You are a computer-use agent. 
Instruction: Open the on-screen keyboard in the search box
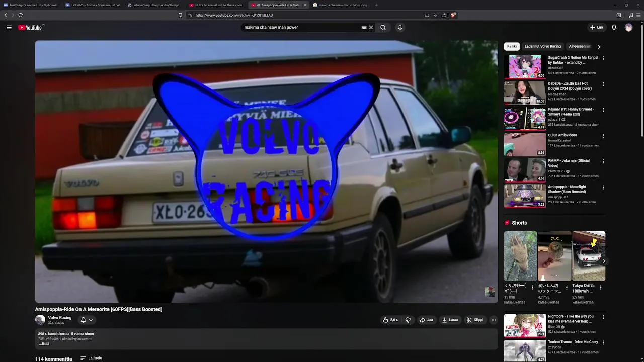point(364,28)
